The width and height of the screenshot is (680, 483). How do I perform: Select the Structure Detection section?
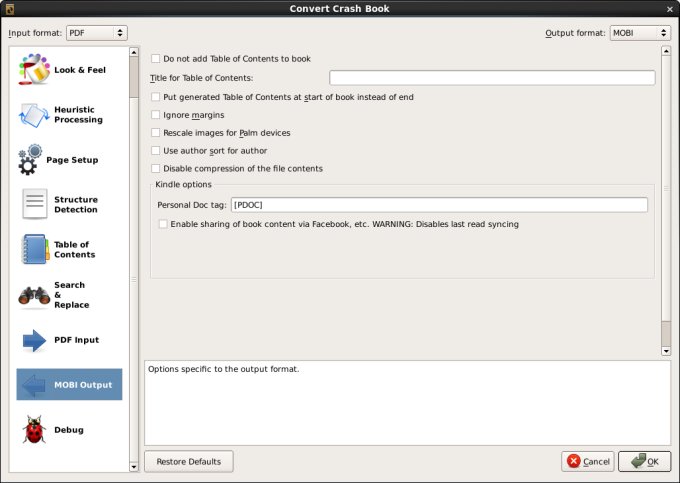(x=76, y=205)
